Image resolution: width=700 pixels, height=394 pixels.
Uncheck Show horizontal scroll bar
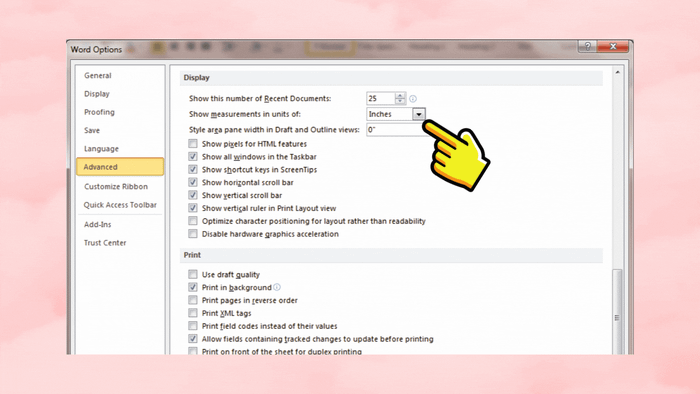click(192, 182)
